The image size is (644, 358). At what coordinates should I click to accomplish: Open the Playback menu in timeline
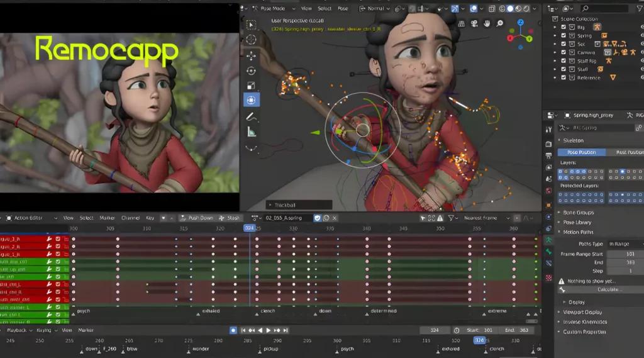point(19,330)
